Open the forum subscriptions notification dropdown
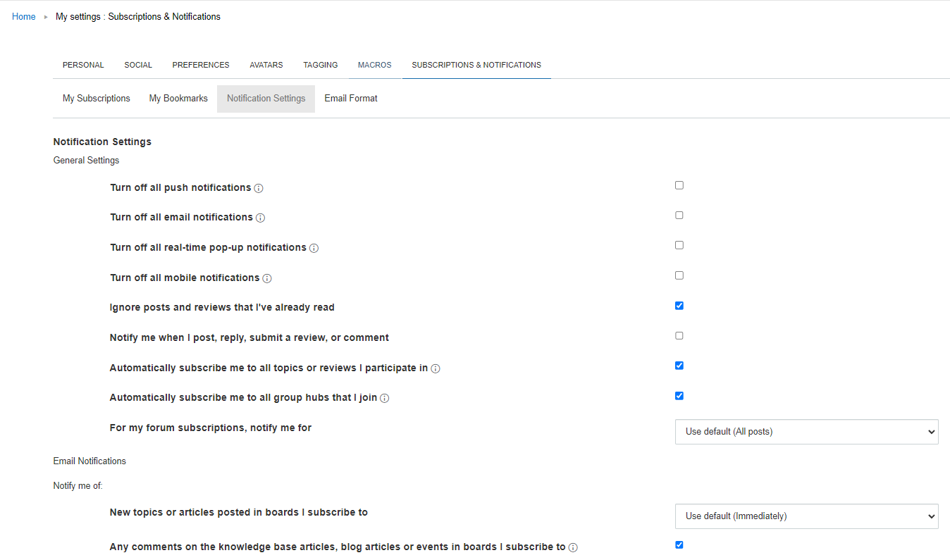This screenshot has height=560, width=950. [806, 431]
